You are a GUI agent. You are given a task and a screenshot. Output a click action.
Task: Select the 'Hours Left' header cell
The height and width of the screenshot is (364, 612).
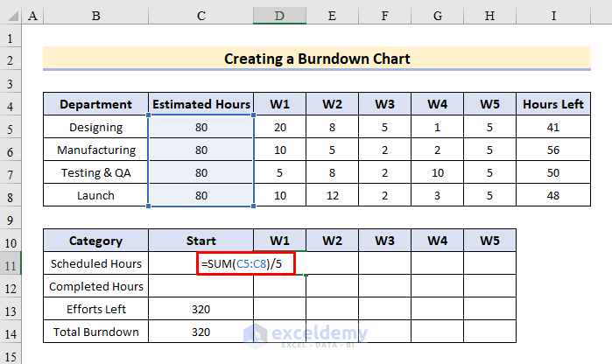552,105
